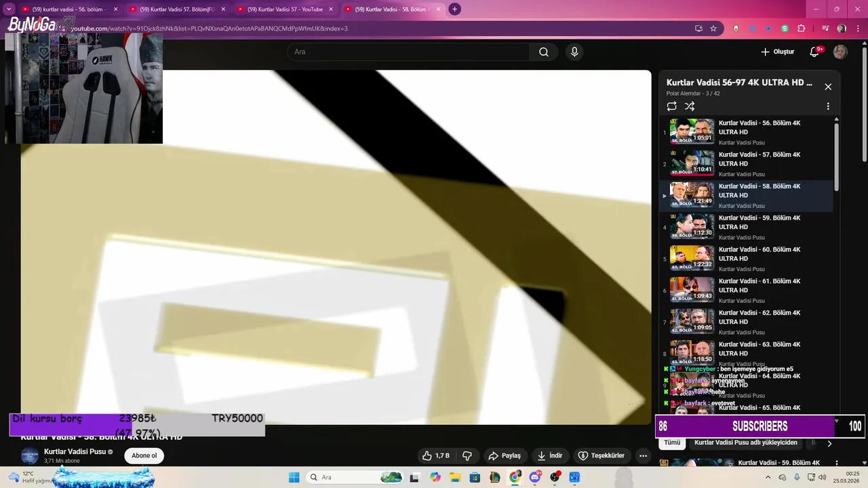Play 'Kurtlar Vadisi - 60. Bölüm 4K' from playlist
Image resolution: width=868 pixels, height=488 pixels.
(x=747, y=259)
